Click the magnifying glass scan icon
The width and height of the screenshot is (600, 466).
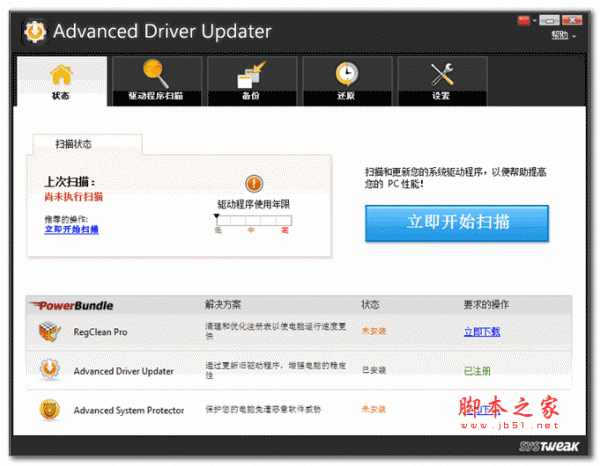click(x=156, y=73)
